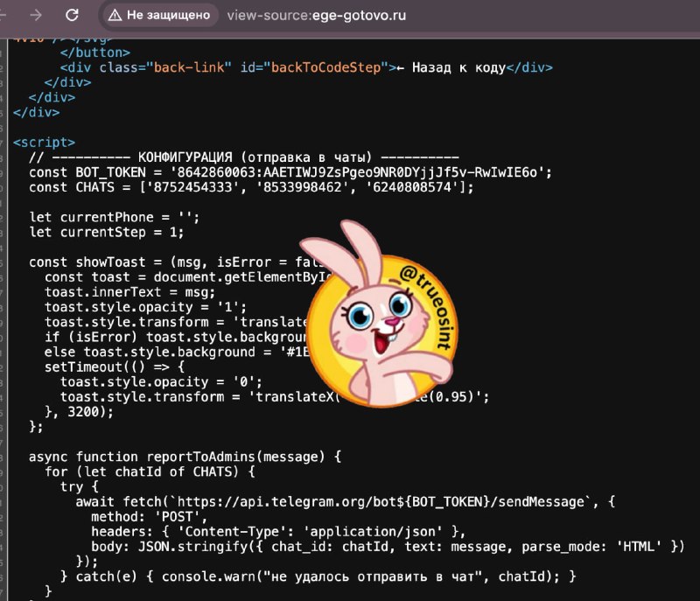Click the Content-Type headers line
The width and height of the screenshot is (700, 601).
coord(278,532)
